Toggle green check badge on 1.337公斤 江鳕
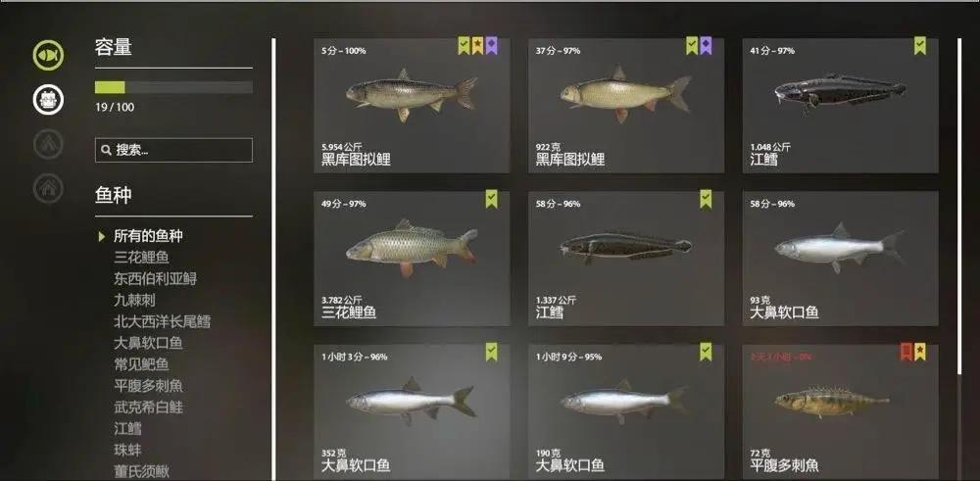This screenshot has height=481, width=980. [706, 199]
